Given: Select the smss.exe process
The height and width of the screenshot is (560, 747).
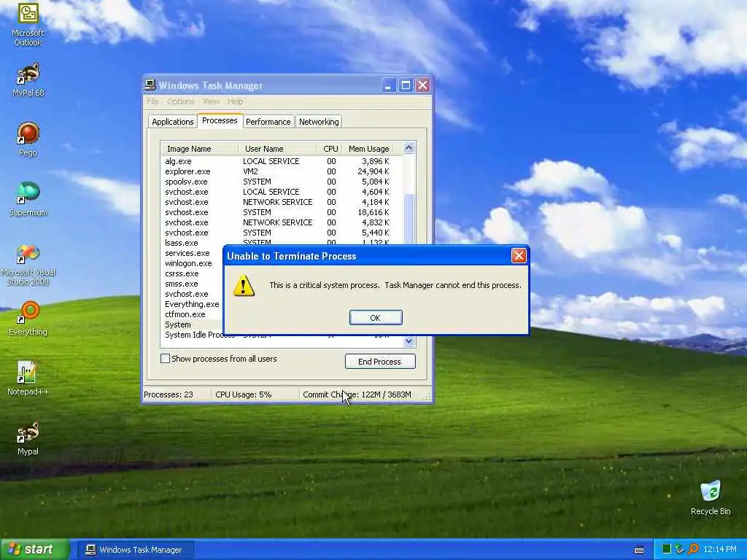Looking at the screenshot, I should [x=181, y=284].
